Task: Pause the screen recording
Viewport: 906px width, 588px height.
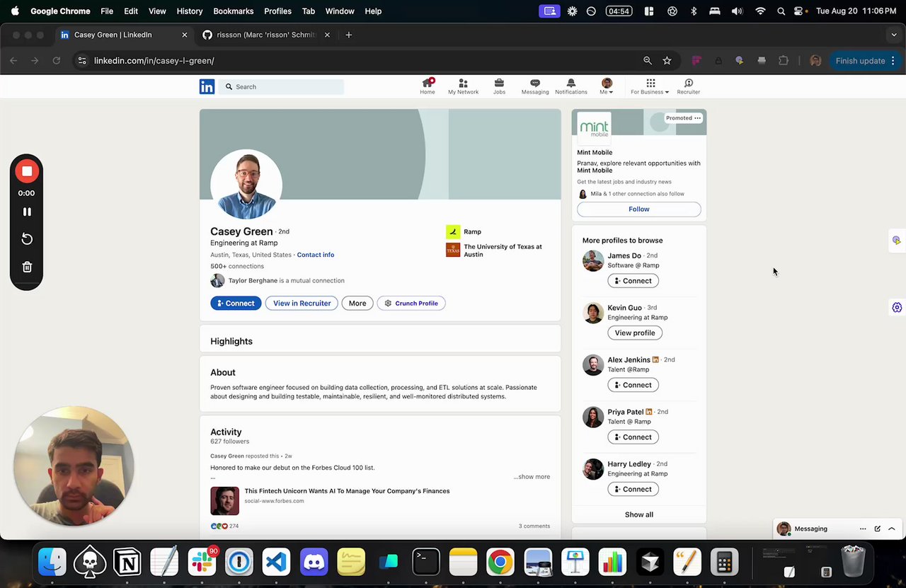Action: pos(27,212)
